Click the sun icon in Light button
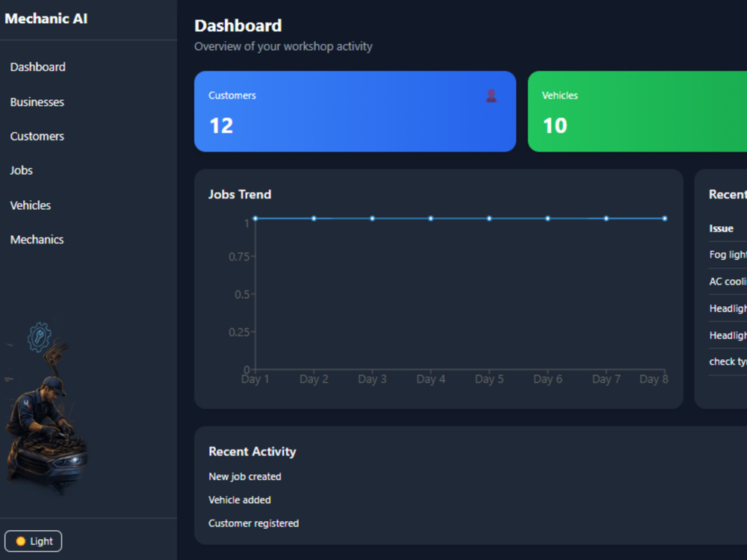Viewport: 747px width, 560px height. point(20,541)
